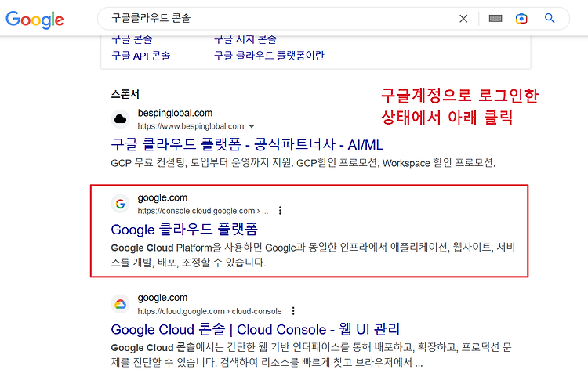
Task: Start a search by image with camera icon
Action: coord(521,18)
